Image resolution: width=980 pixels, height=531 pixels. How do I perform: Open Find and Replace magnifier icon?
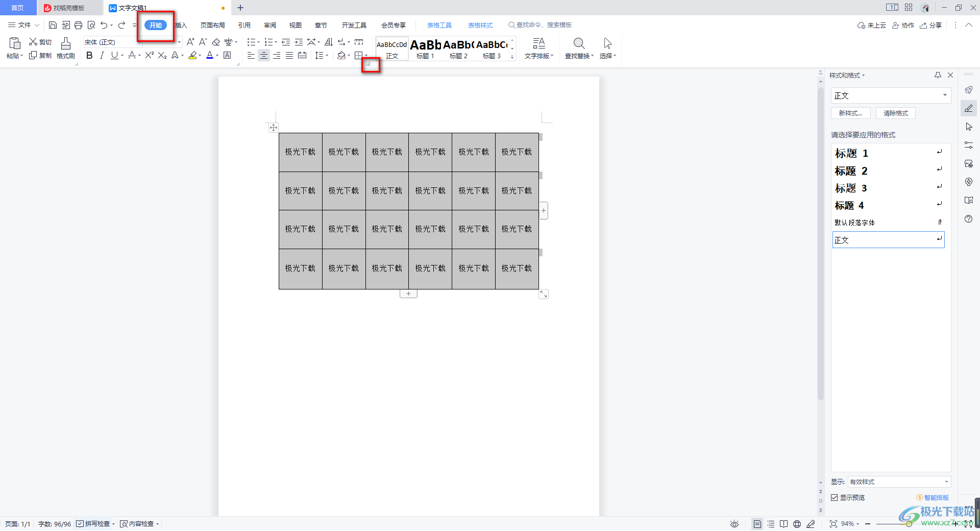pyautogui.click(x=579, y=43)
